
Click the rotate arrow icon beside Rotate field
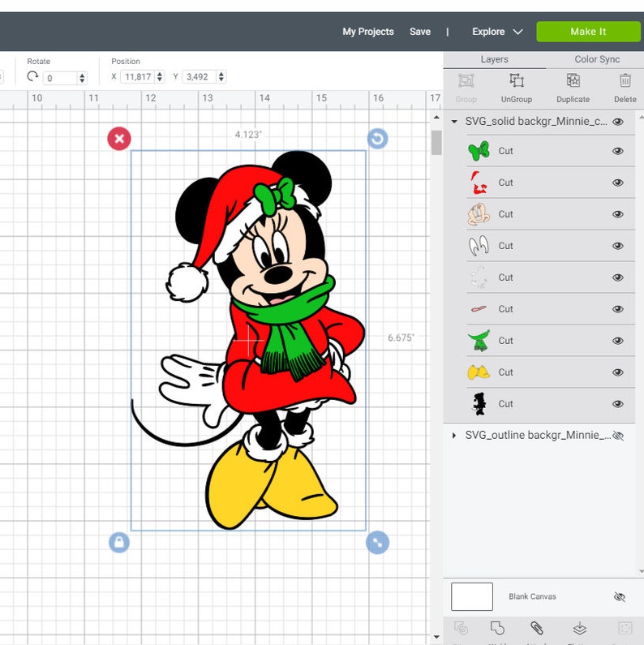point(32,76)
